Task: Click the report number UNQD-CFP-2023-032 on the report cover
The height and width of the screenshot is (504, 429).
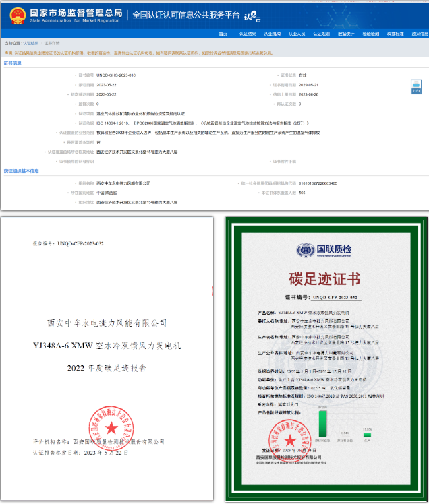Action: [x=80, y=243]
